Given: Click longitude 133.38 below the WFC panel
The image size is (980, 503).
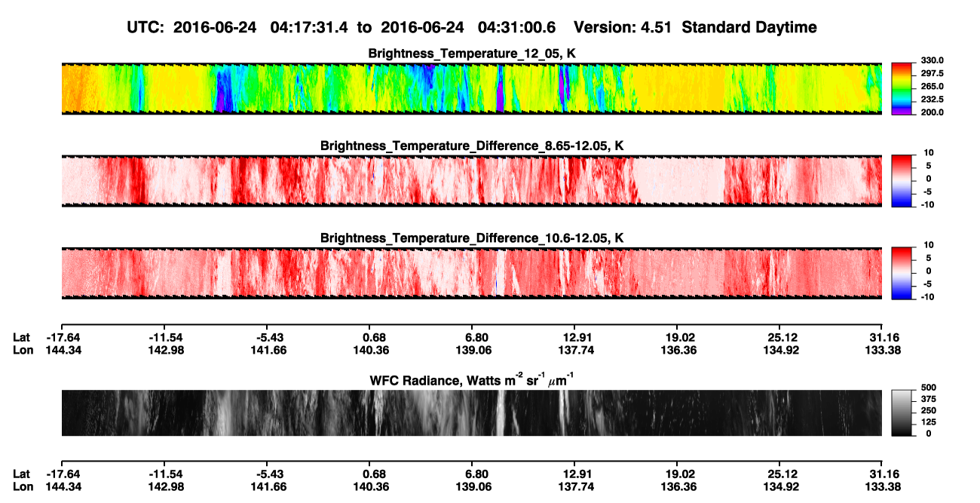Looking at the screenshot, I should pos(884,486).
